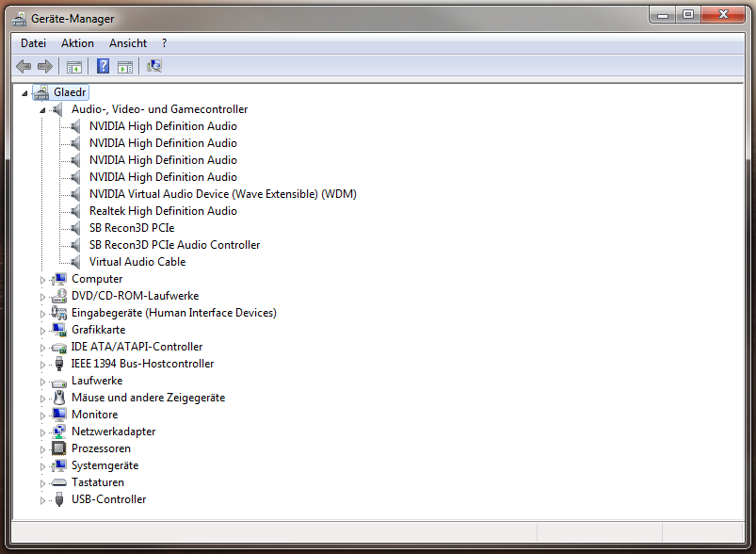The height and width of the screenshot is (554, 756).
Task: Click the Eingabegeräte category icon
Action: (58, 313)
